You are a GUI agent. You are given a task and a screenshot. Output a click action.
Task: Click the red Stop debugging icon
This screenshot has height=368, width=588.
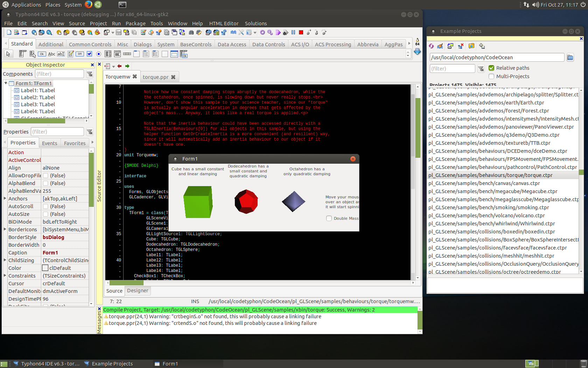[301, 32]
